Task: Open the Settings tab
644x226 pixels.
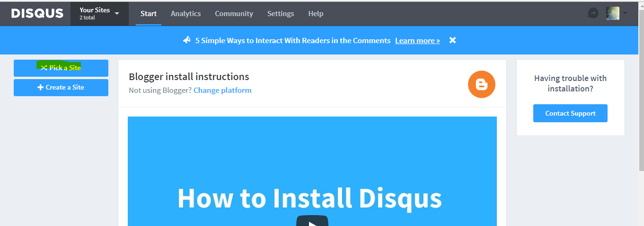Action: point(281,14)
